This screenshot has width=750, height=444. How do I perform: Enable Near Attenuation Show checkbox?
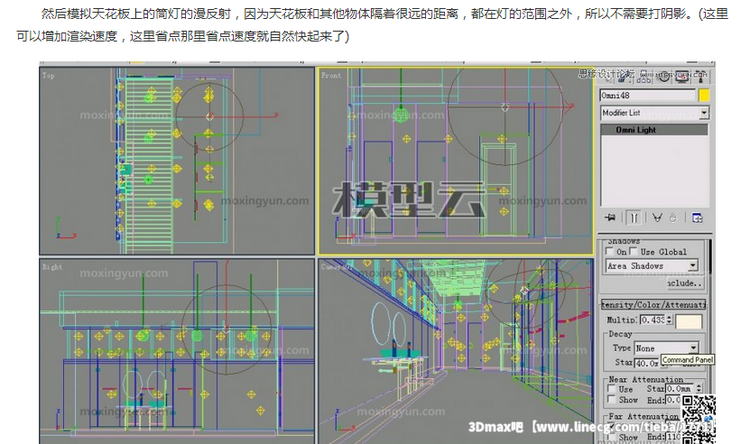pyautogui.click(x=611, y=399)
